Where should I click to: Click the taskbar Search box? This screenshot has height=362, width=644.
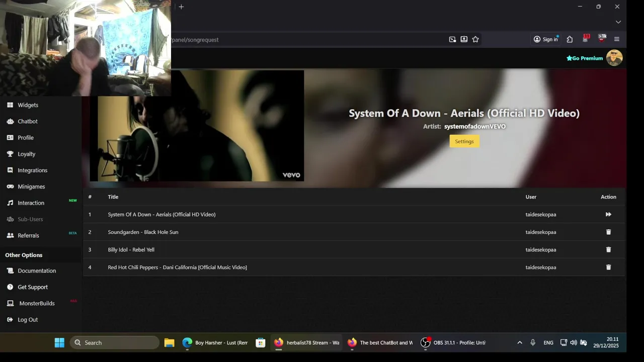[115, 343]
